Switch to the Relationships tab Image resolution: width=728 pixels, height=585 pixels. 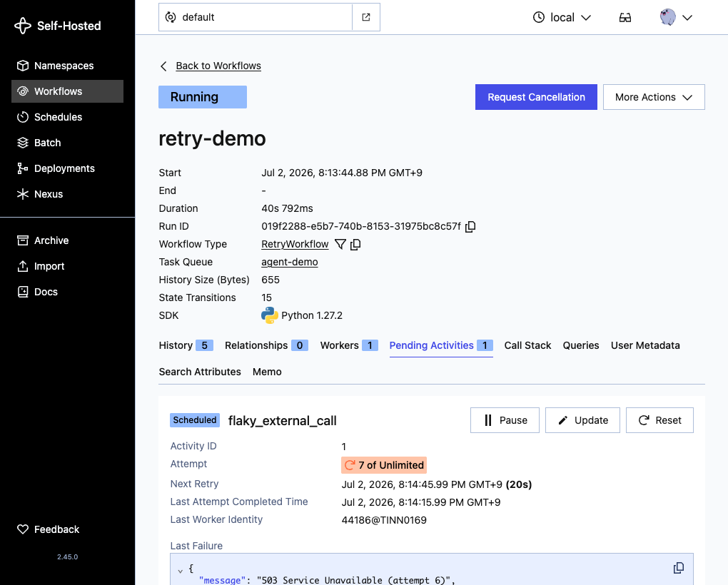[x=266, y=345]
